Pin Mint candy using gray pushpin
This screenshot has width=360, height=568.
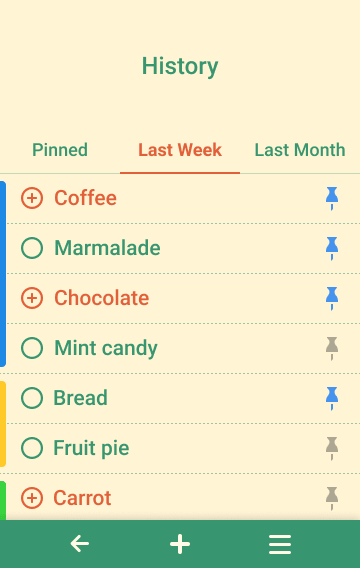(332, 348)
